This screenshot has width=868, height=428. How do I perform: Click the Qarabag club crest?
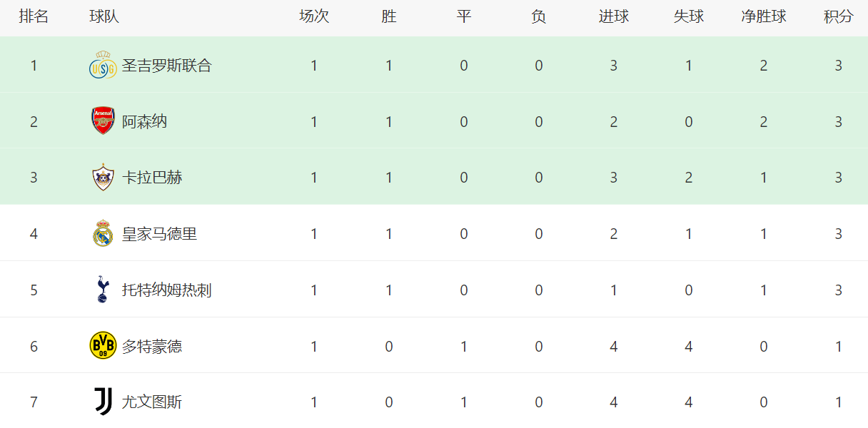pyautogui.click(x=103, y=178)
